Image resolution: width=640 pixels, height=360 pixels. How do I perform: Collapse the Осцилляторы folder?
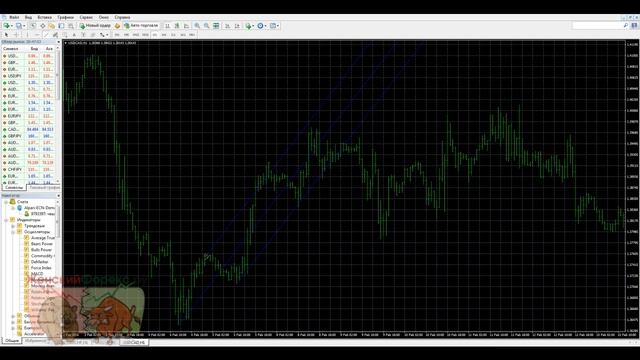[x=13, y=232]
